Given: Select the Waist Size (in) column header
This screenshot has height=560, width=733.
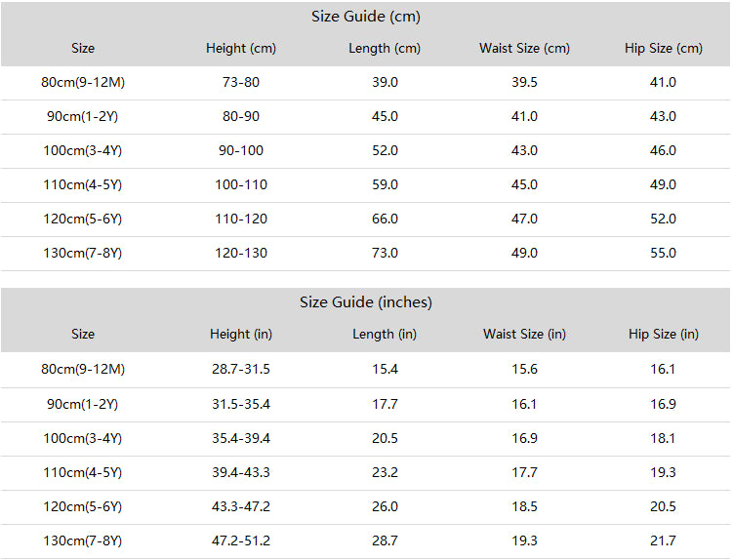Looking at the screenshot, I should [x=524, y=335].
